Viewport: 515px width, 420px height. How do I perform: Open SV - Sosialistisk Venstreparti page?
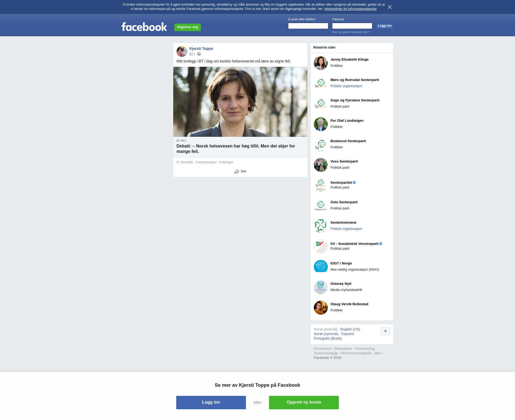pyautogui.click(x=354, y=244)
